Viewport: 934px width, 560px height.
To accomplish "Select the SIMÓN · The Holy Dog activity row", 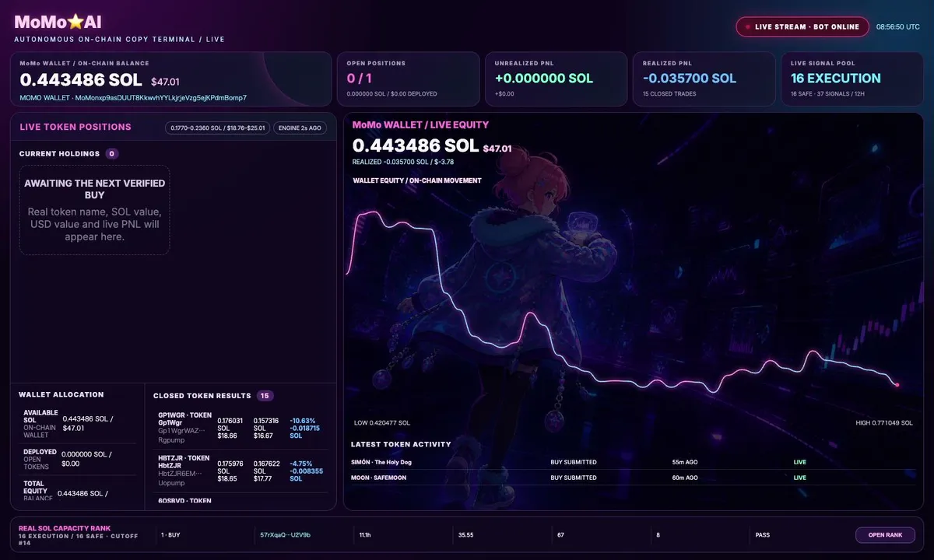I will click(634, 462).
